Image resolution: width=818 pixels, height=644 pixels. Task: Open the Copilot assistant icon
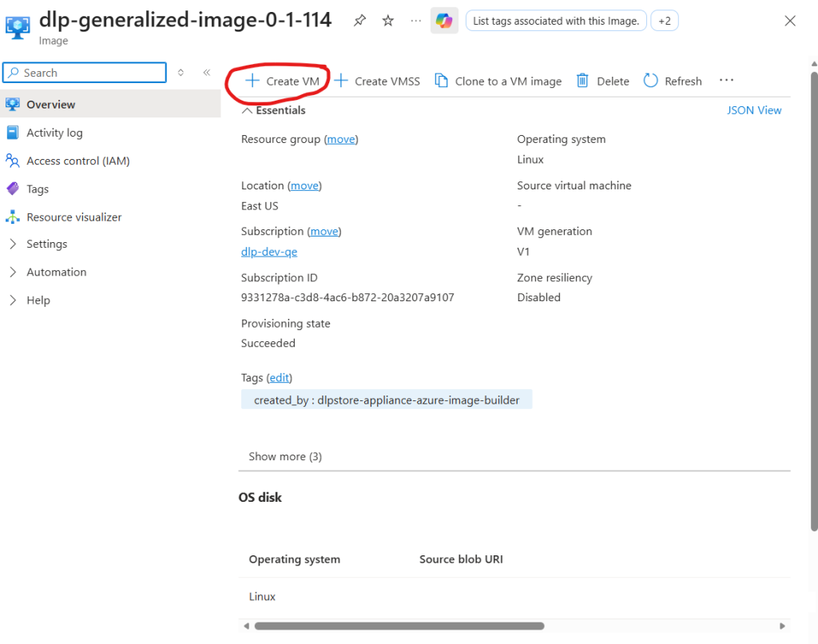[444, 21]
